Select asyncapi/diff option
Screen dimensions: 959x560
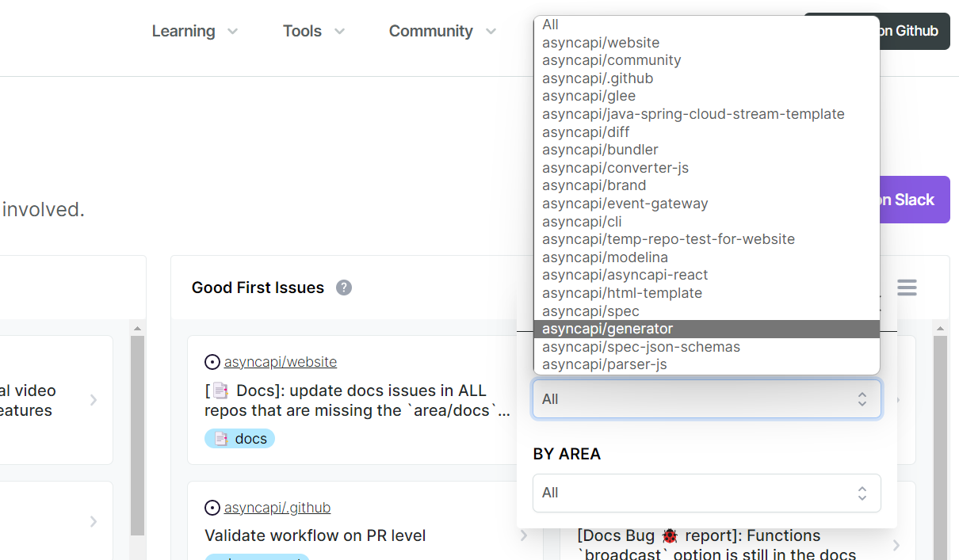707,132
